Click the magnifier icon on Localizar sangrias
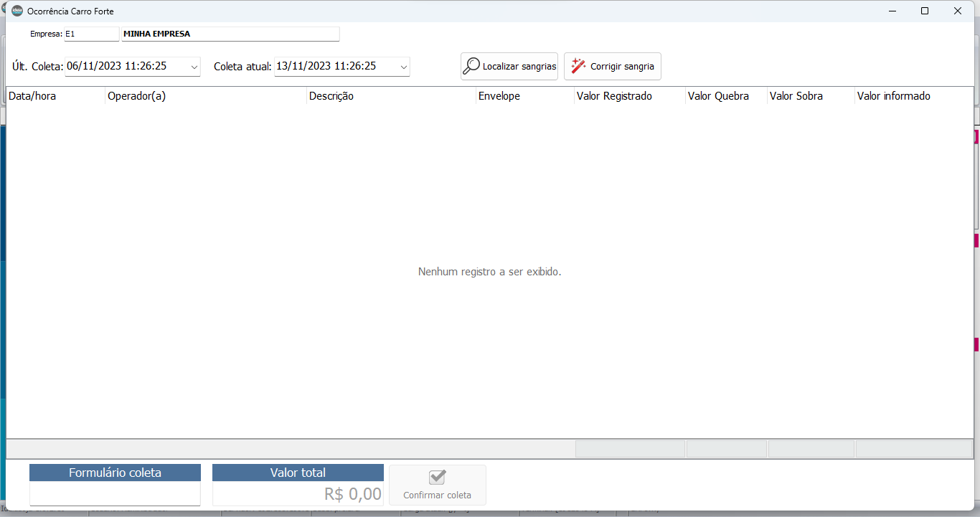980x517 pixels. pyautogui.click(x=471, y=66)
